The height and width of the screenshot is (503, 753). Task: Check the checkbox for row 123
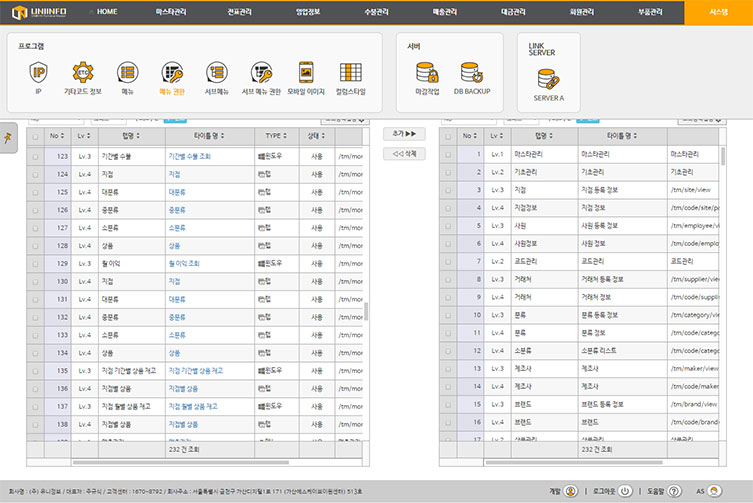[36, 157]
